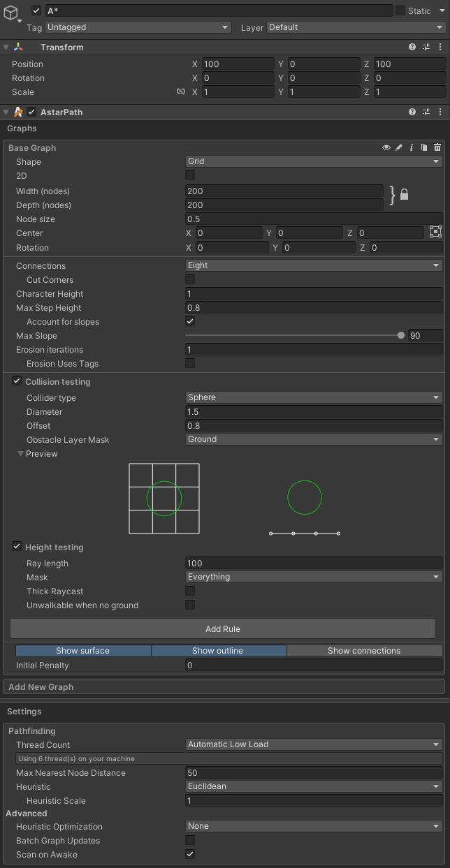Enable the 2D checkbox
Viewport: 450px width, 868px height.
coord(190,175)
